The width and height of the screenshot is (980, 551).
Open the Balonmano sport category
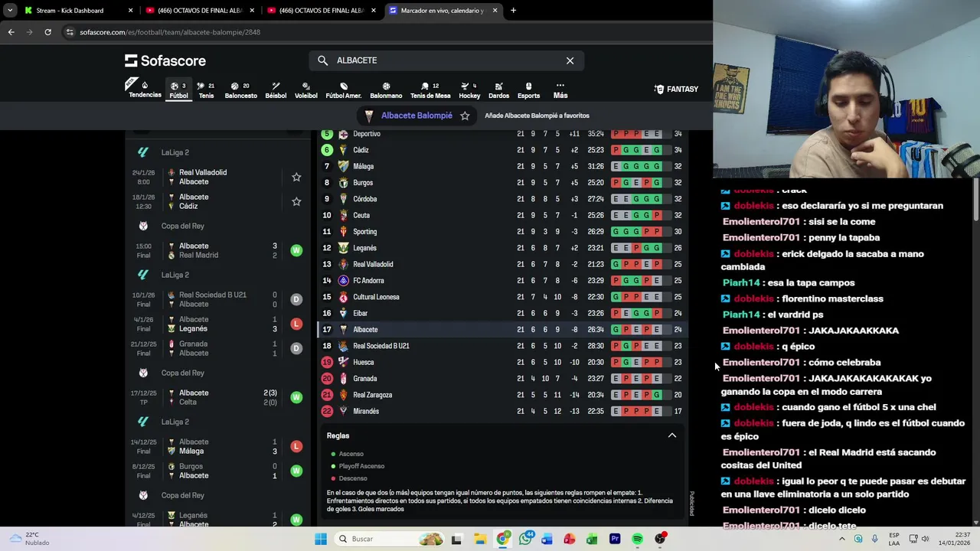pos(386,90)
